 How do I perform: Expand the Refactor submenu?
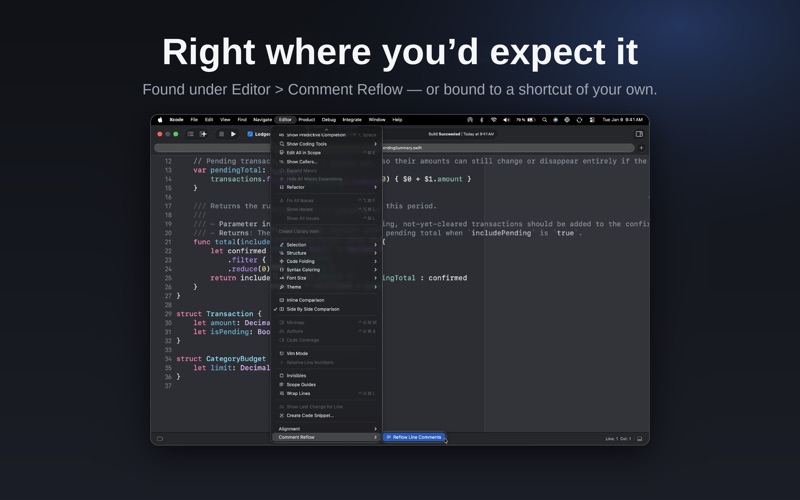327,187
